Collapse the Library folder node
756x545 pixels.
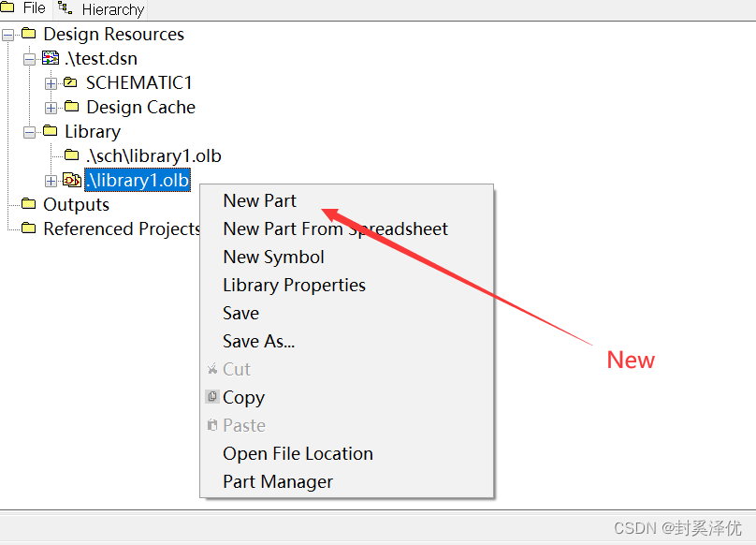pyautogui.click(x=30, y=132)
